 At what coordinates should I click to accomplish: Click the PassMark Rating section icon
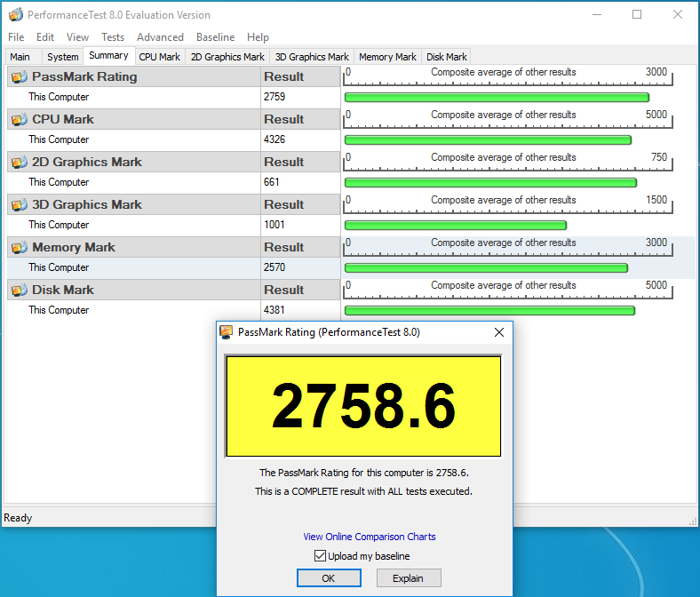(x=20, y=76)
